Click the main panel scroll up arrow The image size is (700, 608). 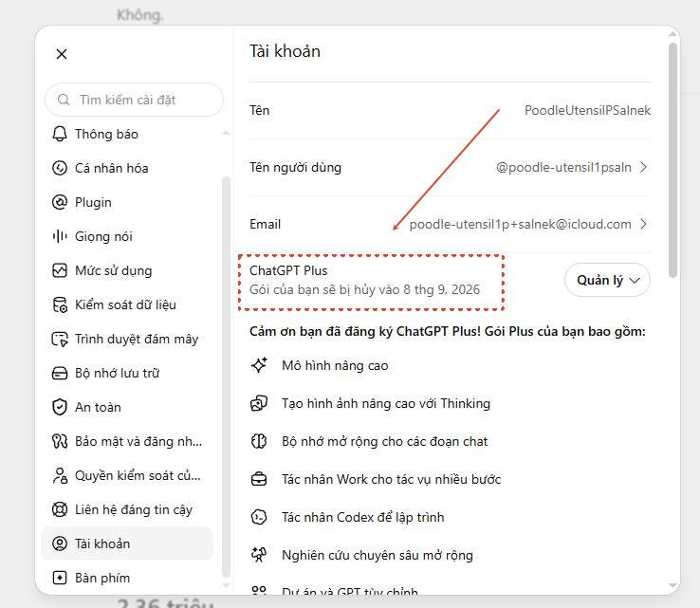coord(673,34)
